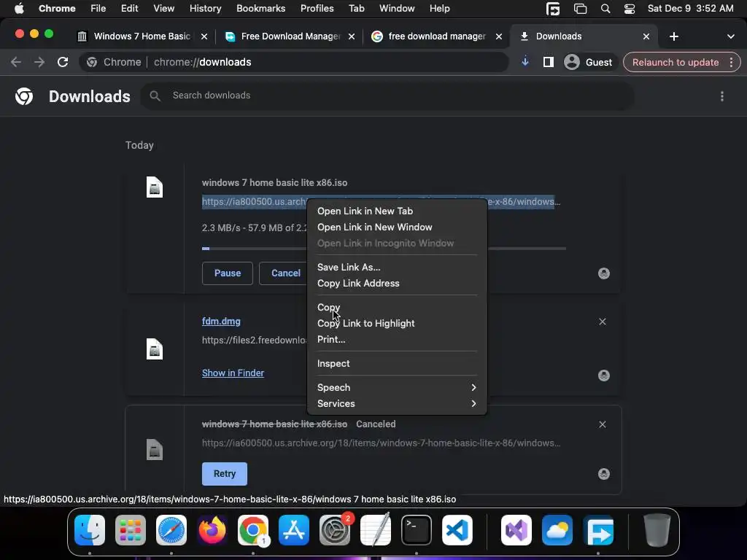Click the stacked windows icon in menu bar
Image resolution: width=747 pixels, height=560 pixels.
point(580,9)
